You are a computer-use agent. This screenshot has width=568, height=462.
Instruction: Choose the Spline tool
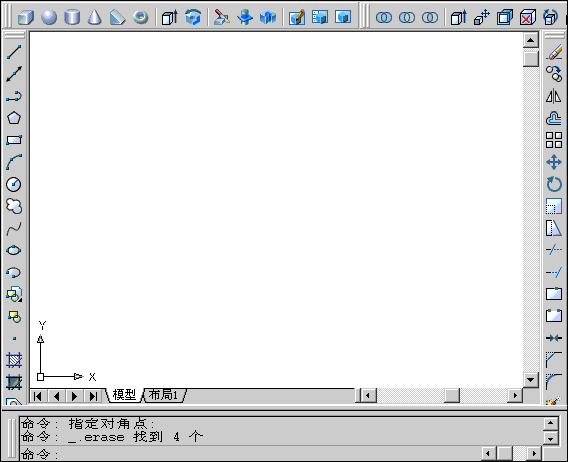14,228
